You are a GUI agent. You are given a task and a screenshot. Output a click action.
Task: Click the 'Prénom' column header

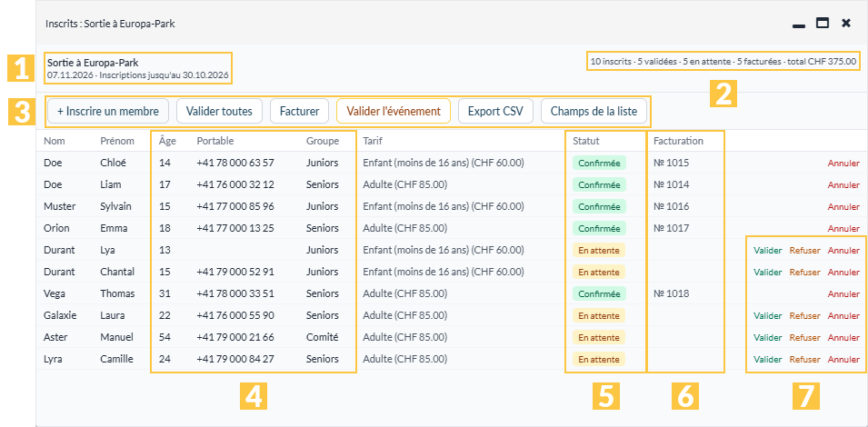(117, 141)
